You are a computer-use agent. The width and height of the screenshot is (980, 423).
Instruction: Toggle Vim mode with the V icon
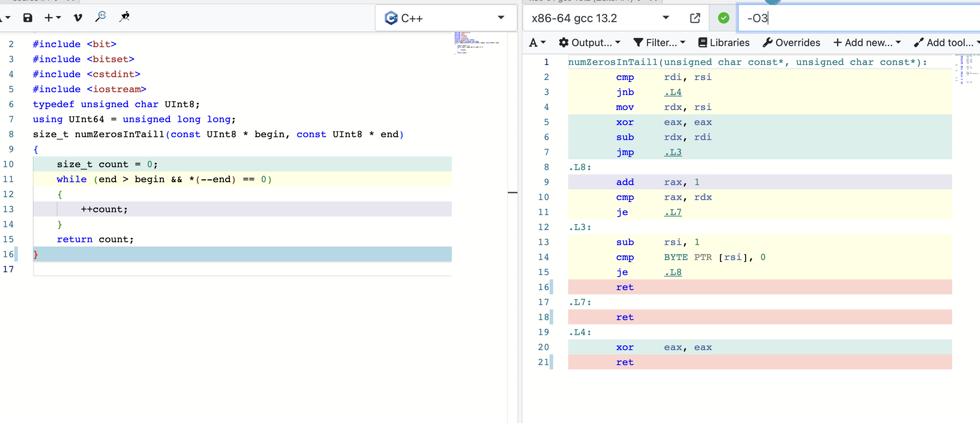coord(78,18)
